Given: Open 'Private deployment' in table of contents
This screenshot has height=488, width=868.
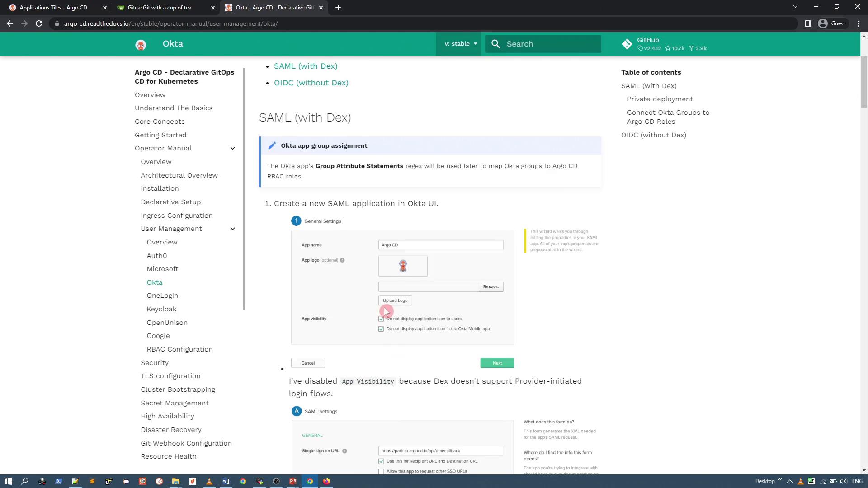Looking at the screenshot, I should pos(660,99).
